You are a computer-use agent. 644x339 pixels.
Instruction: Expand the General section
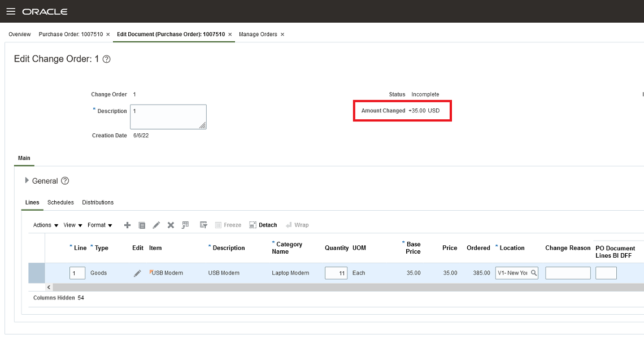(x=27, y=180)
